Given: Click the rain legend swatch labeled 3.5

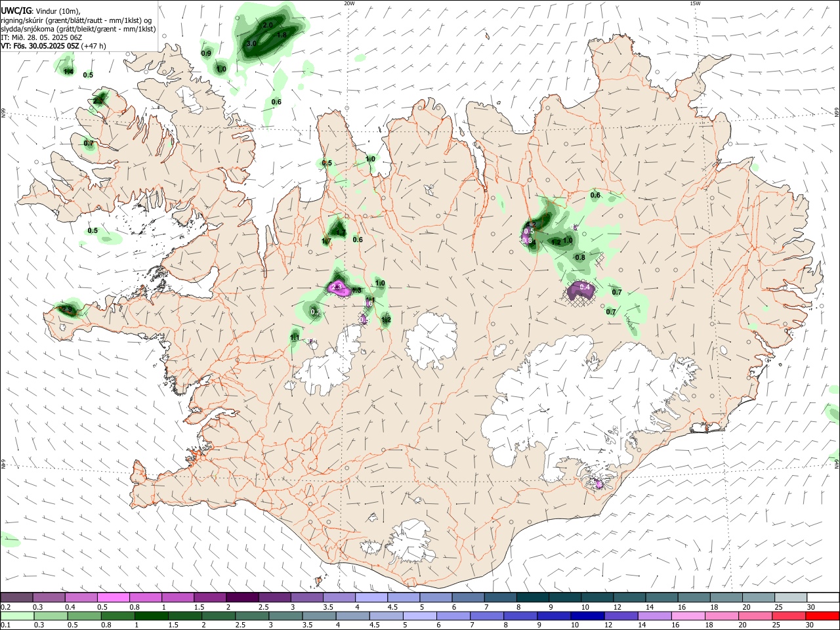Looking at the screenshot, I should tap(318, 616).
